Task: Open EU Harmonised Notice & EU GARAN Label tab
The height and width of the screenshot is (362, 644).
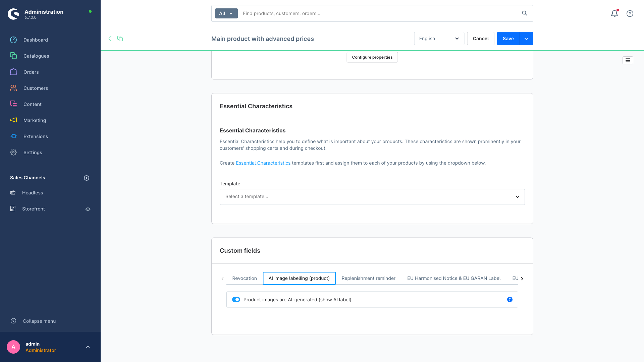Action: pos(454,278)
